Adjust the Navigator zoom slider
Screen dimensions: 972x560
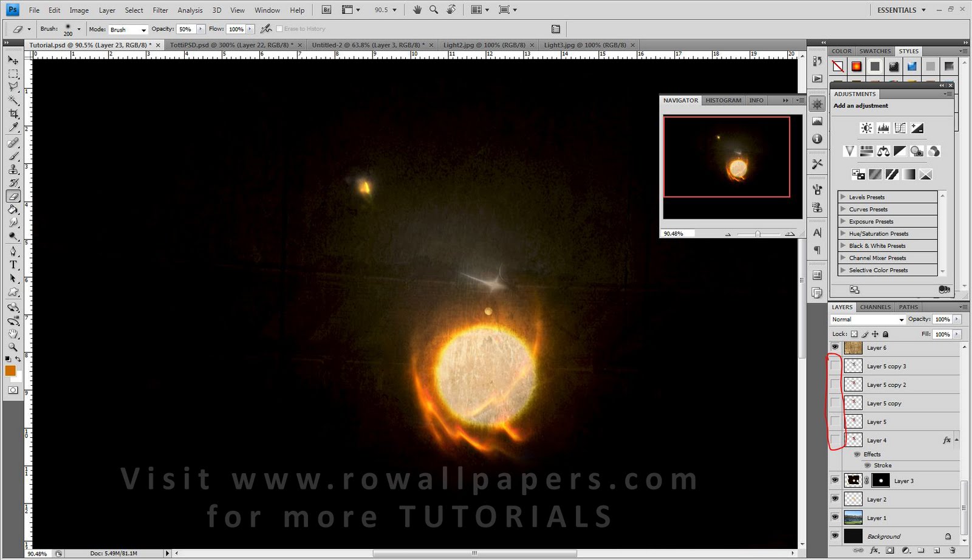[758, 234]
